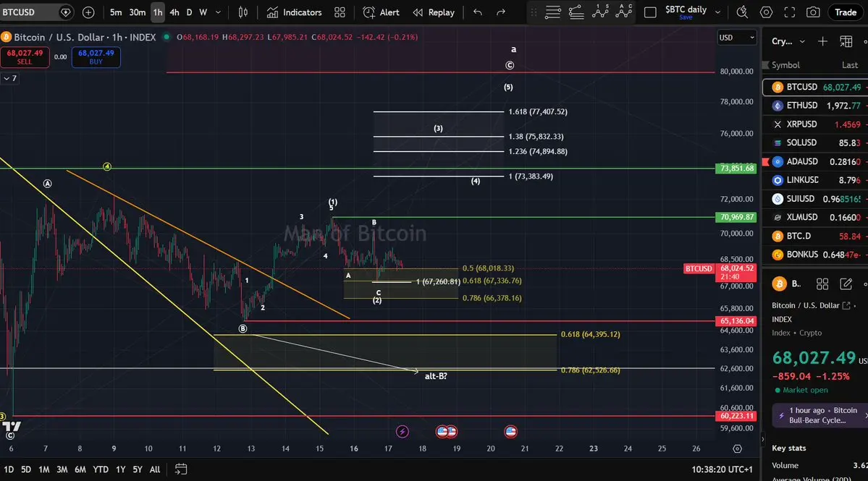Select SUIUSD row in watchlist
This screenshot has height=481, width=868.
point(815,198)
